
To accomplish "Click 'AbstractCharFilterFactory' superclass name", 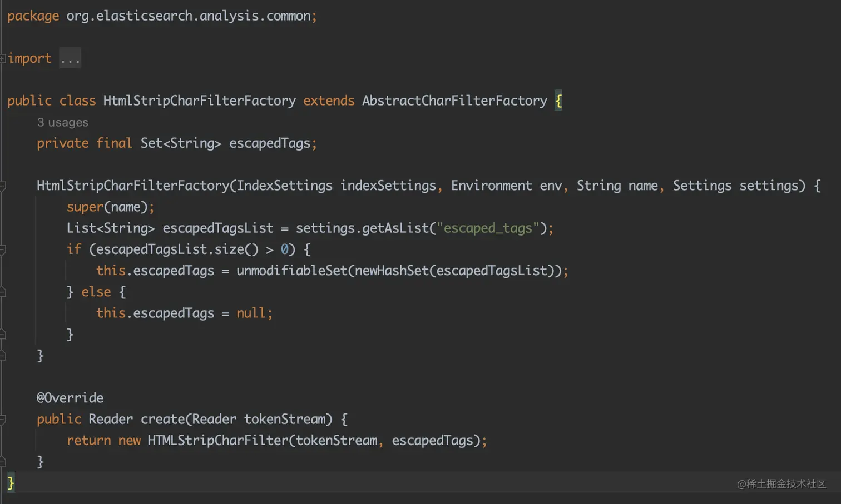I will click(x=454, y=101).
